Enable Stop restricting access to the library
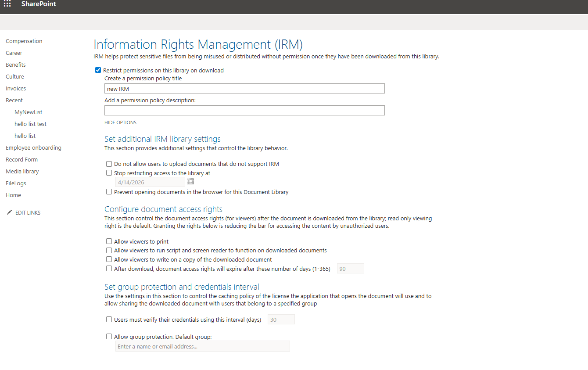Screen dimensions: 588x370 point(109,173)
